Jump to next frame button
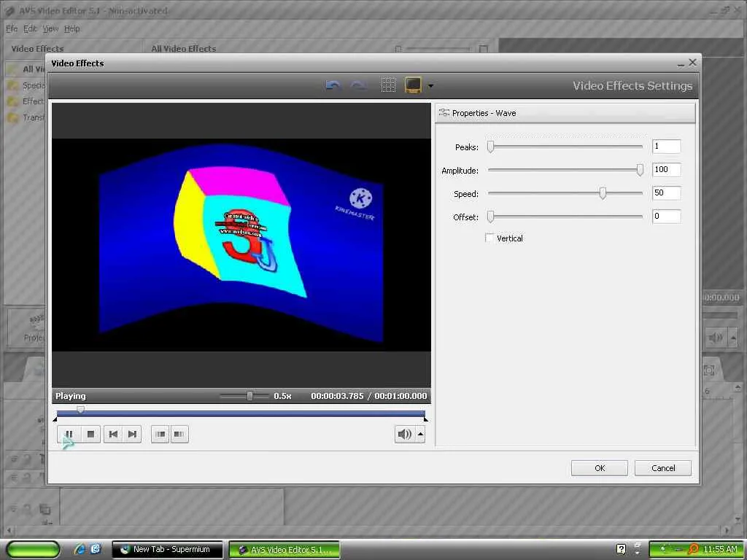Viewport: 747px width, 560px height. click(132, 434)
